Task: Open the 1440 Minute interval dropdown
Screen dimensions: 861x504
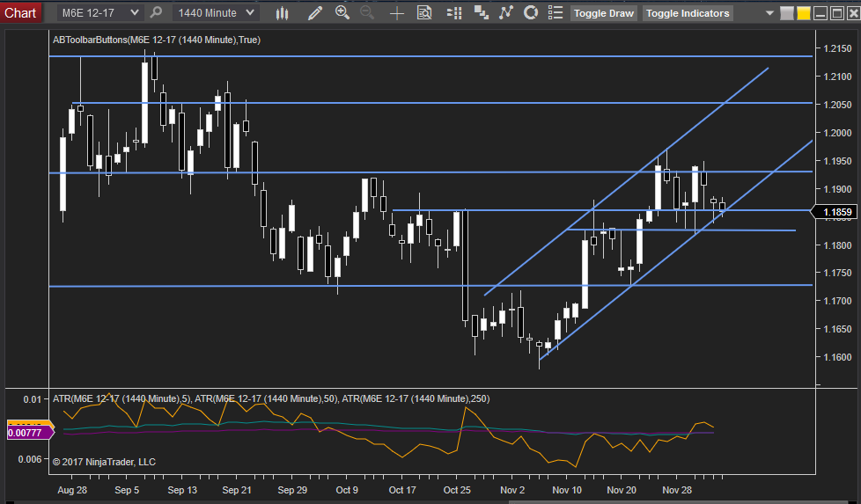Action: click(216, 12)
